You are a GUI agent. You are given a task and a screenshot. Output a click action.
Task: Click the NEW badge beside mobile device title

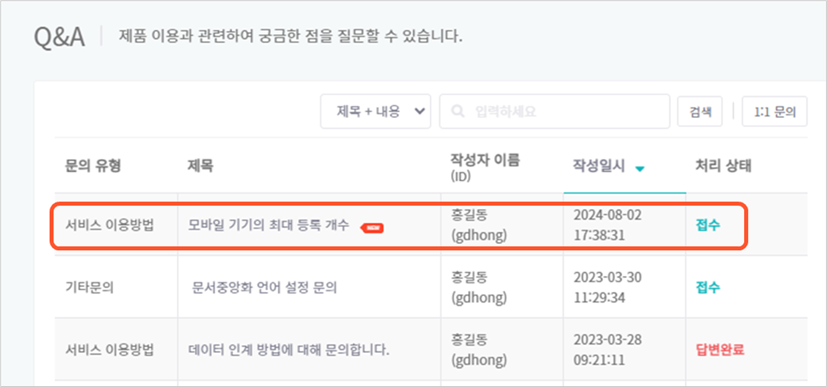click(372, 228)
